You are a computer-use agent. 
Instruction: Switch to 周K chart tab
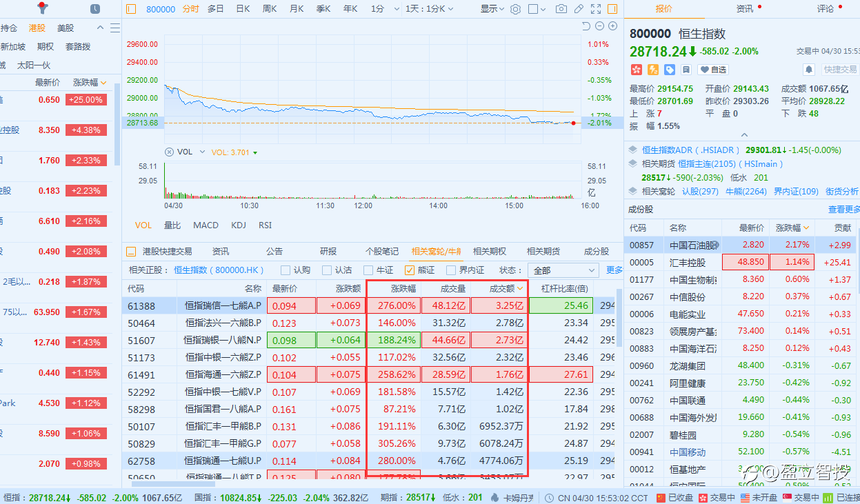pyautogui.click(x=270, y=9)
